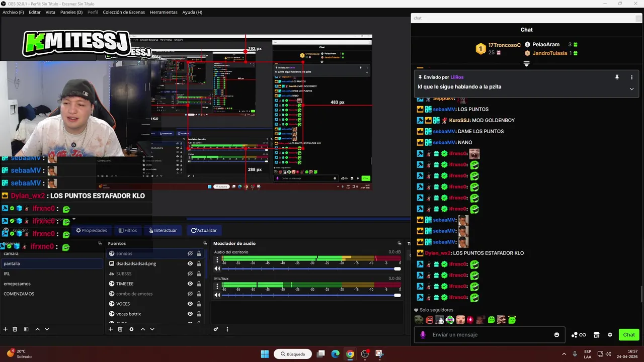The height and width of the screenshot is (362, 644).
Task: Send message with green Chat button
Action: pyautogui.click(x=629, y=335)
